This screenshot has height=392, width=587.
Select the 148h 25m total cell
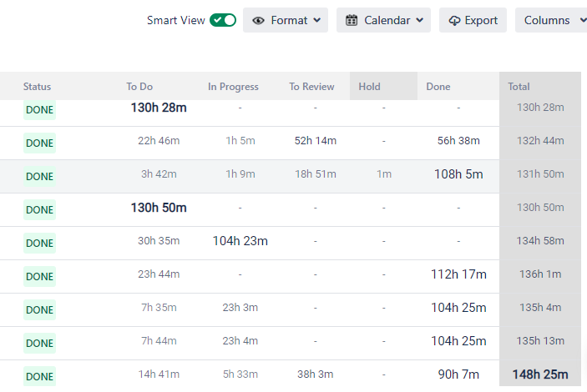tap(540, 374)
